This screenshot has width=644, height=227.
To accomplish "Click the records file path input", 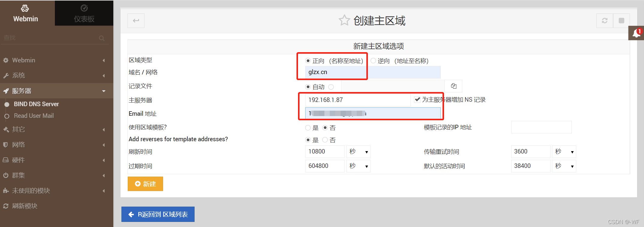I will 393,86.
